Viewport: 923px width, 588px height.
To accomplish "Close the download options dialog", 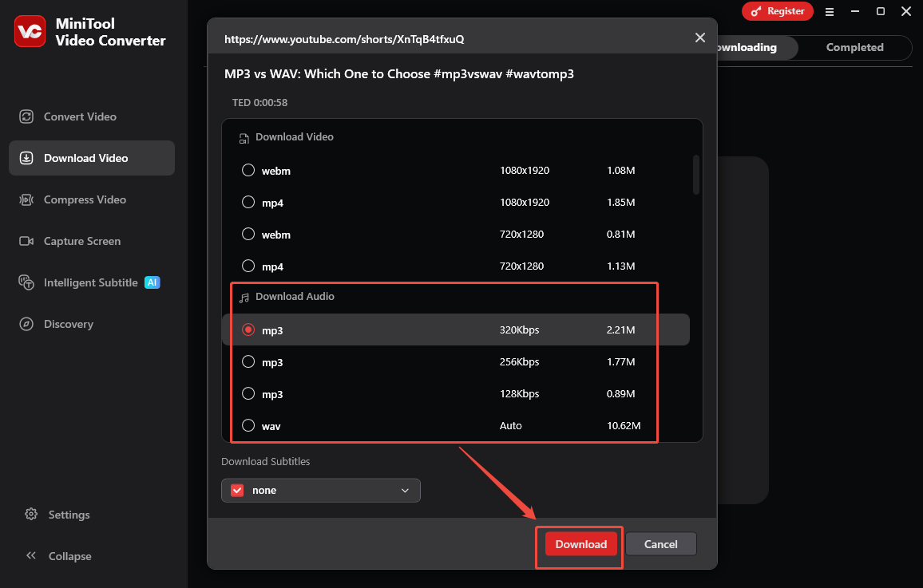I will coord(700,37).
